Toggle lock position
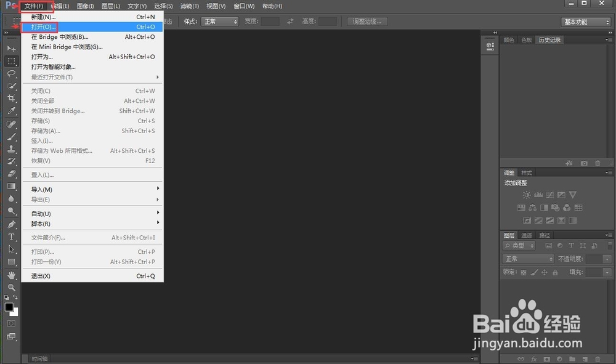This screenshot has width=616, height=364. [545, 272]
